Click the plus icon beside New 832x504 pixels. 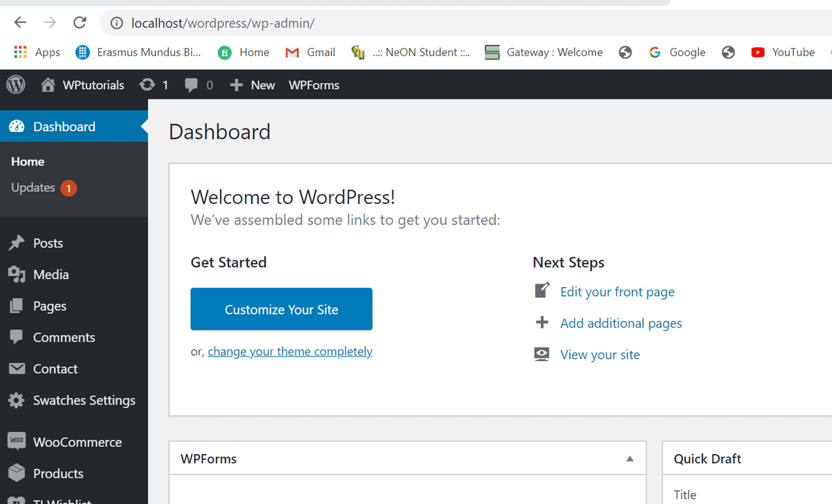coord(237,85)
